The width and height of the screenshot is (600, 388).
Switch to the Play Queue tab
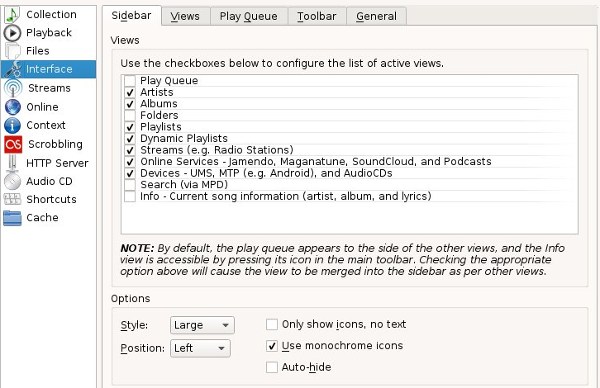(248, 16)
